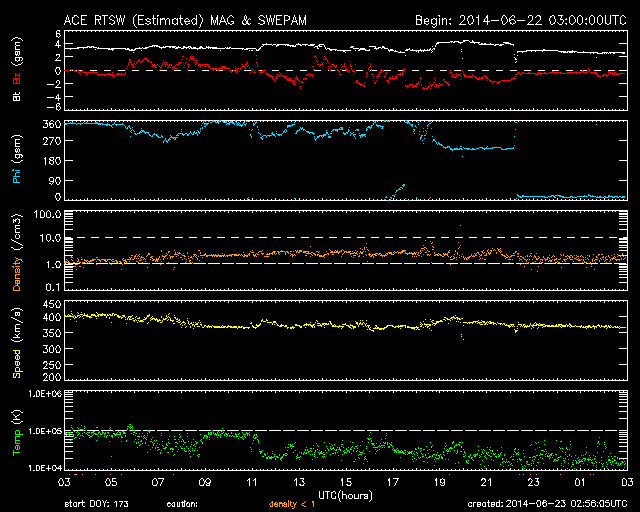640x512 pixels.
Task: Select the Temp (K) axis label
Action: pos(17,431)
